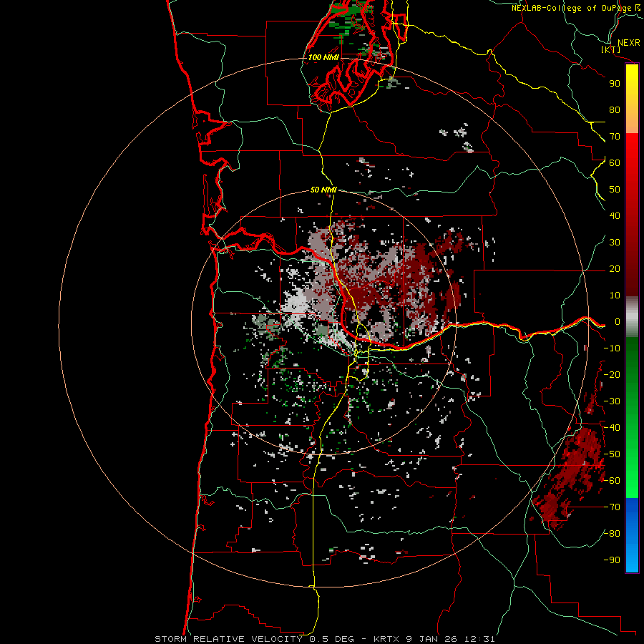Viewport: 644px width, 644px height.
Task: Click the -10 value on velocity scale
Action: coord(612,348)
